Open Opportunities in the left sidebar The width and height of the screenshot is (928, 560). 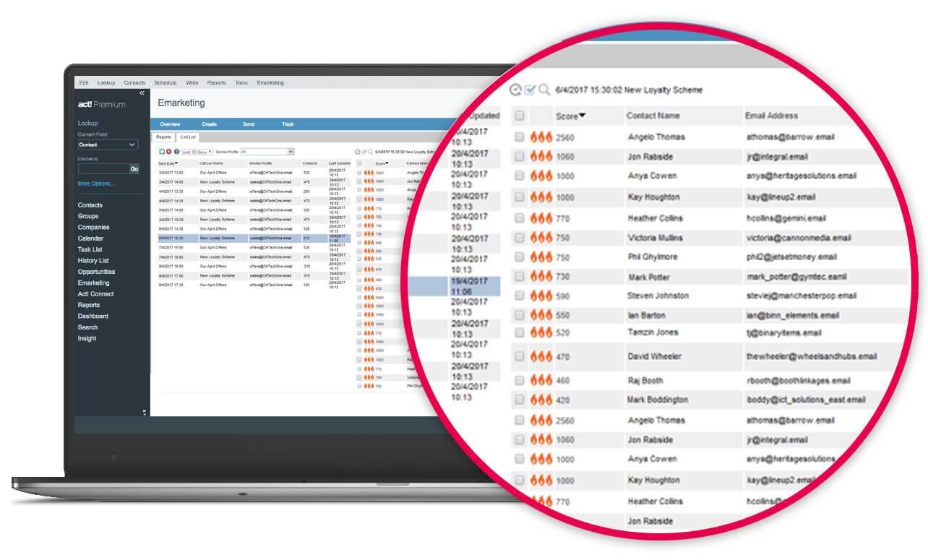[x=97, y=272]
